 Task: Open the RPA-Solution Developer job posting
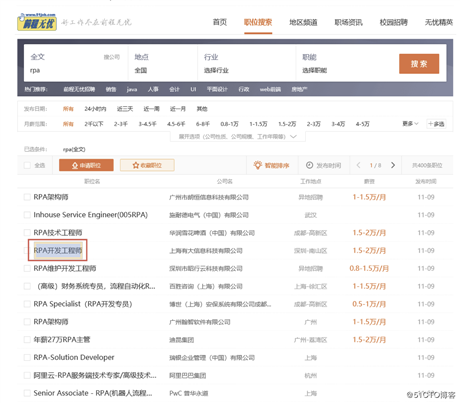pyautogui.click(x=74, y=358)
